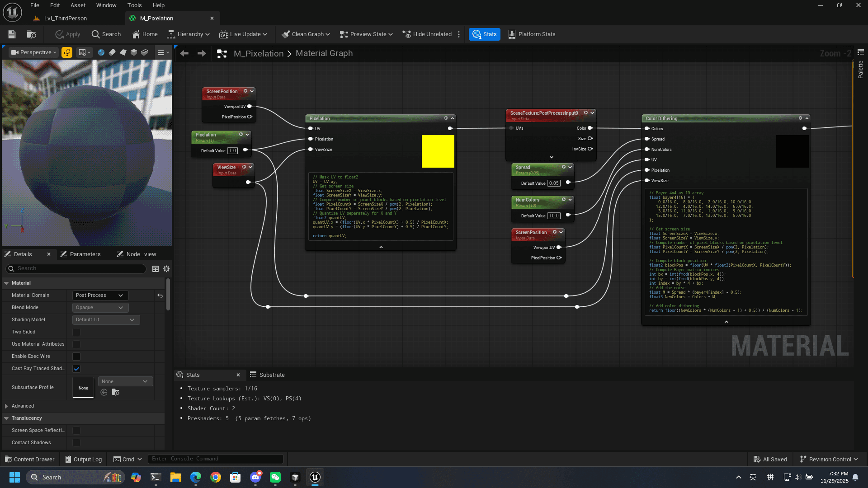Open the Asset menu
The width and height of the screenshot is (868, 488).
pos(77,5)
